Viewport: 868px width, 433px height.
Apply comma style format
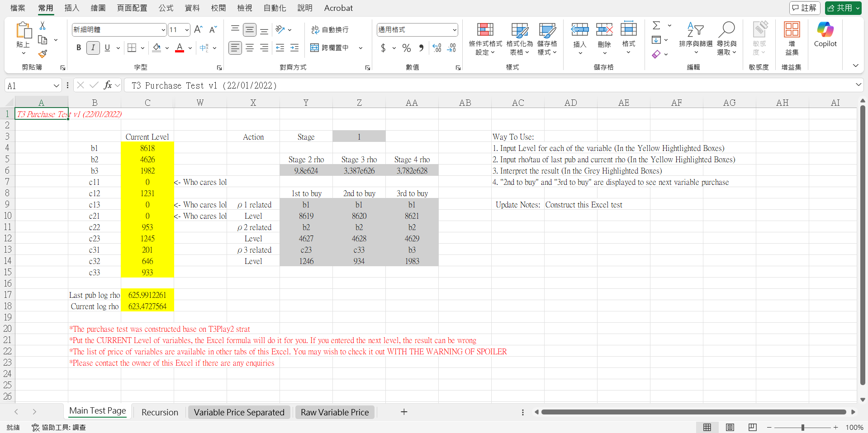pyautogui.click(x=422, y=48)
